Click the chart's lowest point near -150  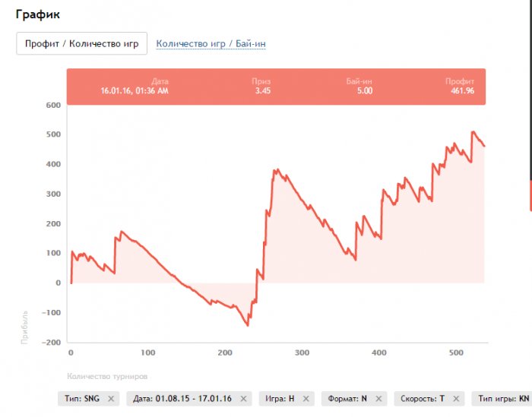click(247, 325)
